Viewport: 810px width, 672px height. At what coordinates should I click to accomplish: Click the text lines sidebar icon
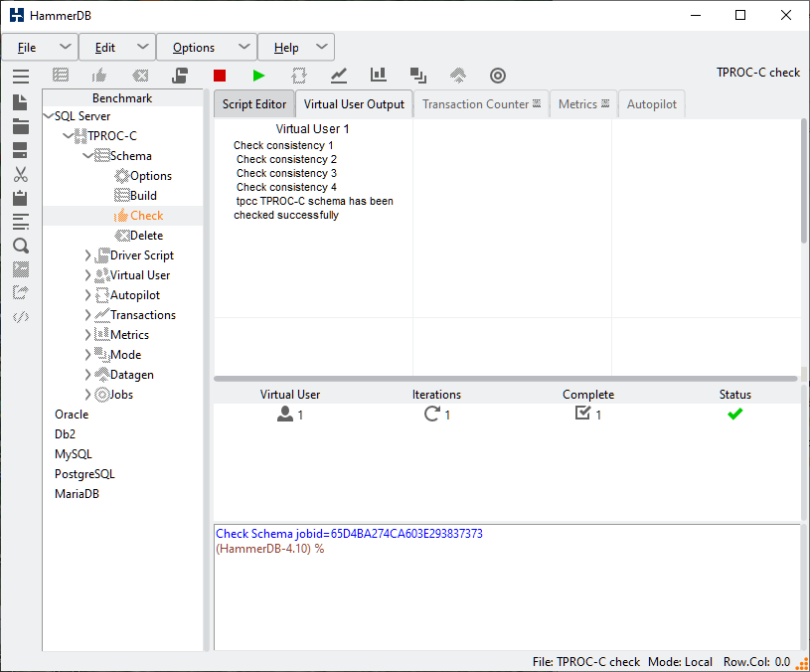(x=21, y=222)
